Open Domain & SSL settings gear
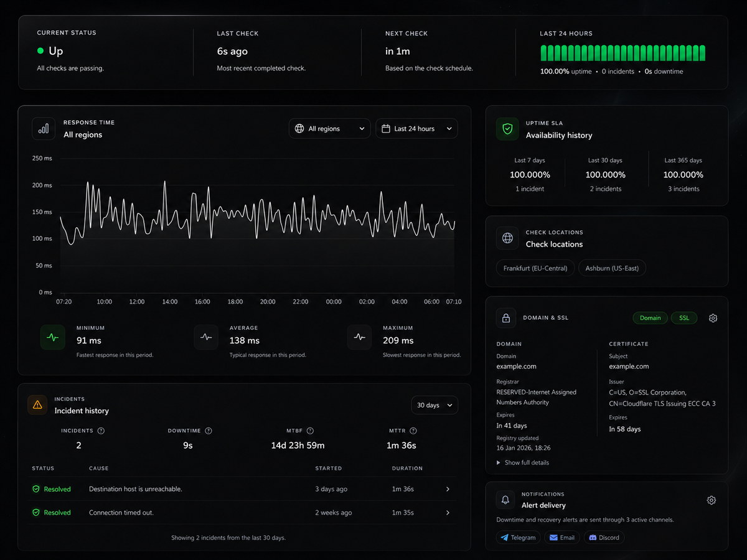Image resolution: width=747 pixels, height=560 pixels. 713,318
